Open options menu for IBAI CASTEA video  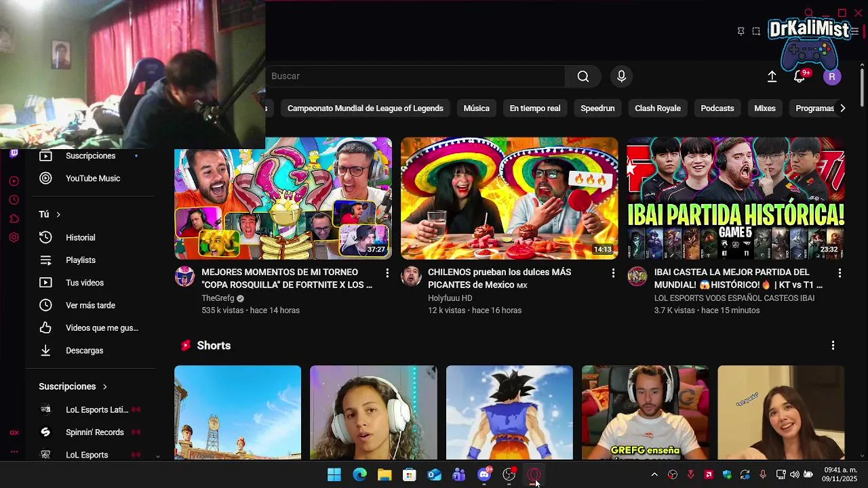[x=840, y=272]
